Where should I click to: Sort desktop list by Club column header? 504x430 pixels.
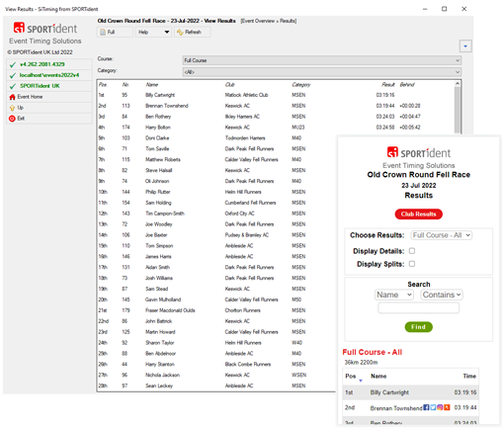[229, 85]
